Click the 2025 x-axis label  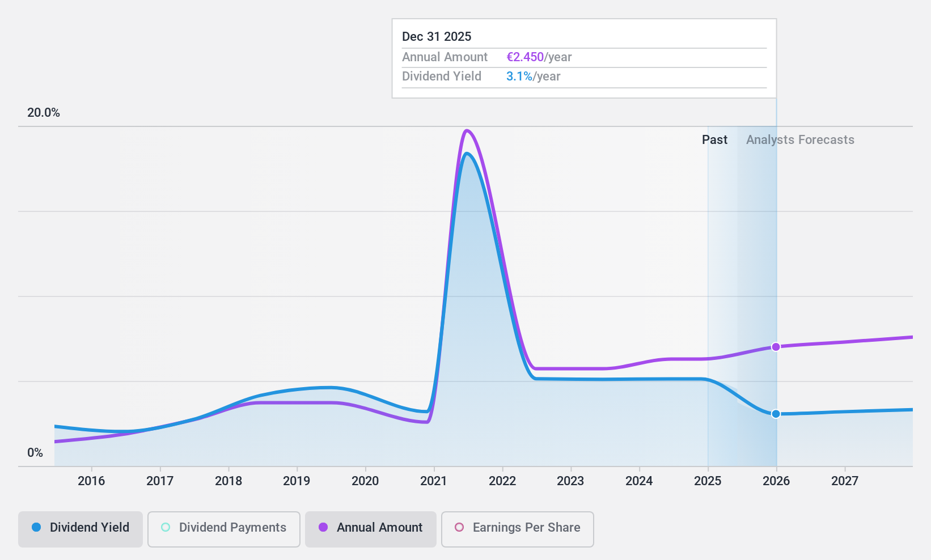[x=708, y=481]
